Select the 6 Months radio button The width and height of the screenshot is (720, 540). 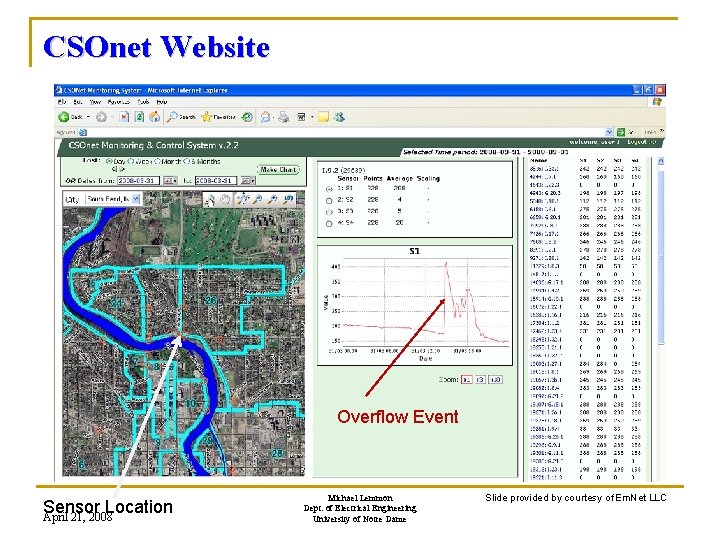pyautogui.click(x=187, y=161)
